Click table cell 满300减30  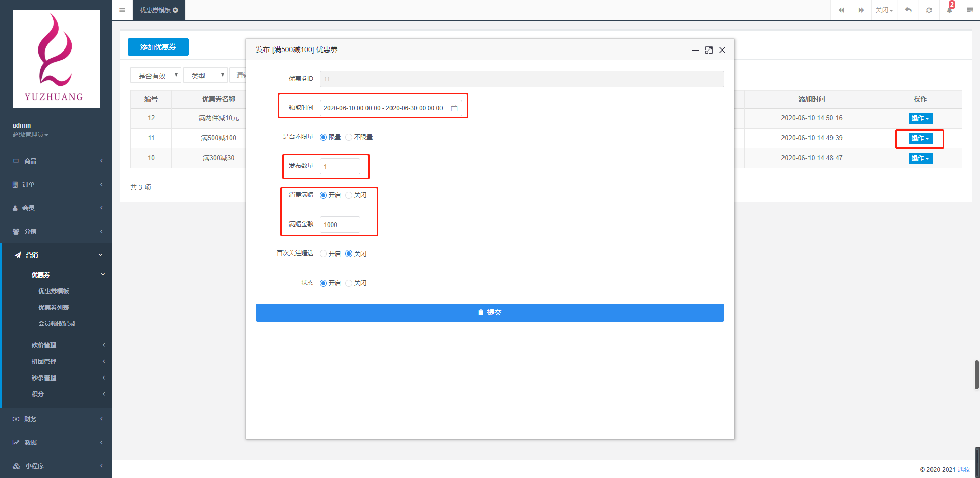[x=218, y=158]
